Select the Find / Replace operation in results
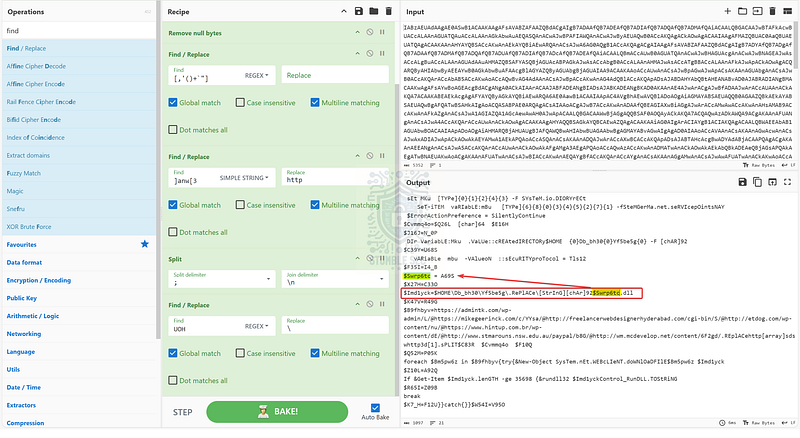Image resolution: width=800 pixels, height=438 pixels. click(x=79, y=48)
